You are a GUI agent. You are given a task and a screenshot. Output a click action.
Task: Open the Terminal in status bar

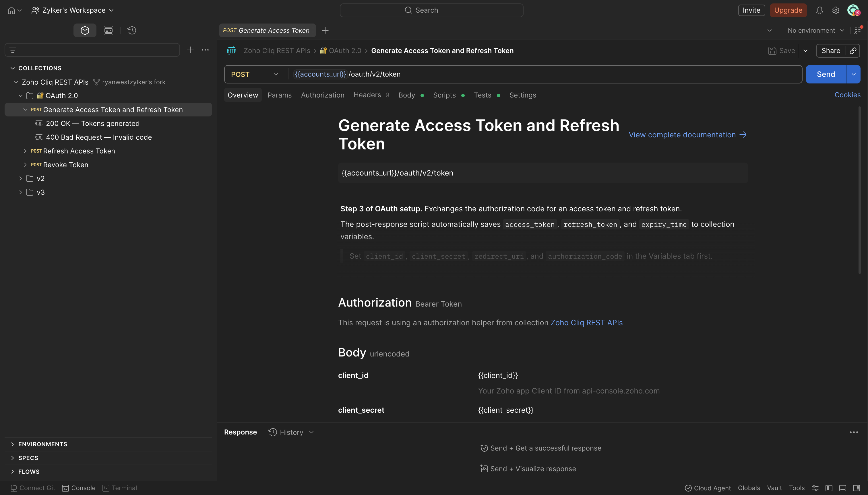pyautogui.click(x=119, y=488)
